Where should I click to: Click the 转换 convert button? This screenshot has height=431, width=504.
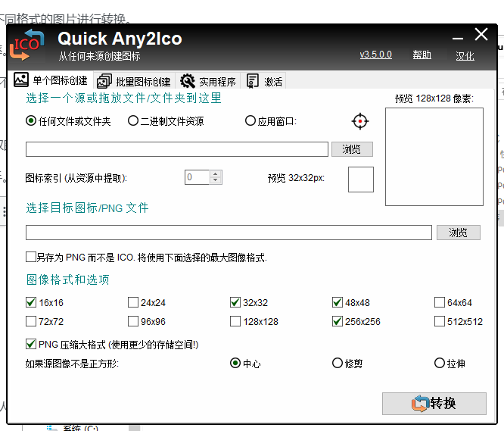434,403
